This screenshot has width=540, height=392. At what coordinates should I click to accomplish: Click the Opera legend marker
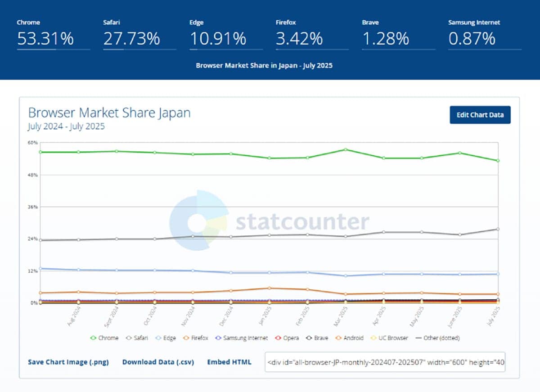click(x=279, y=338)
